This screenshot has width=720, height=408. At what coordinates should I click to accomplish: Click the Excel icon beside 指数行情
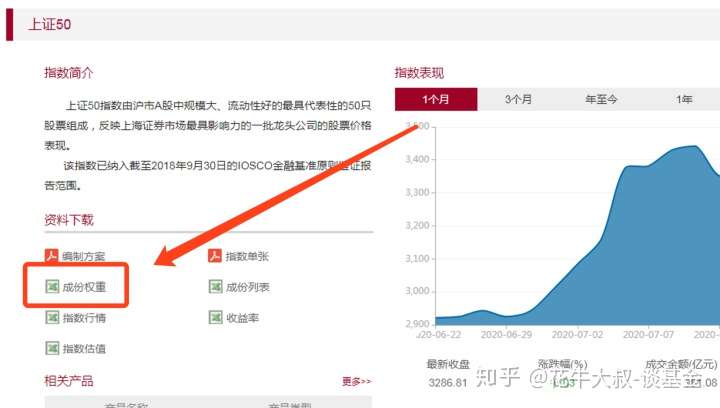(52, 317)
